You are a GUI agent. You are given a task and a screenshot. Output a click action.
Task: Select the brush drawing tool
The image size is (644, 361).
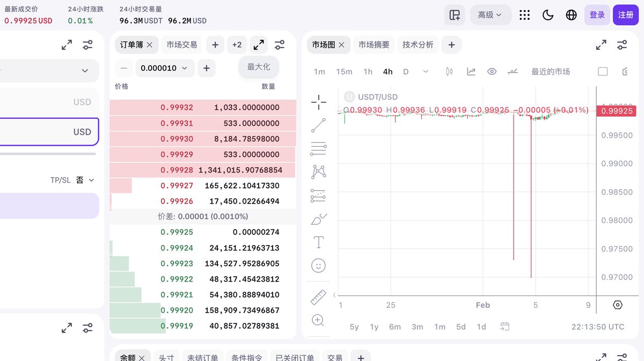(x=318, y=219)
